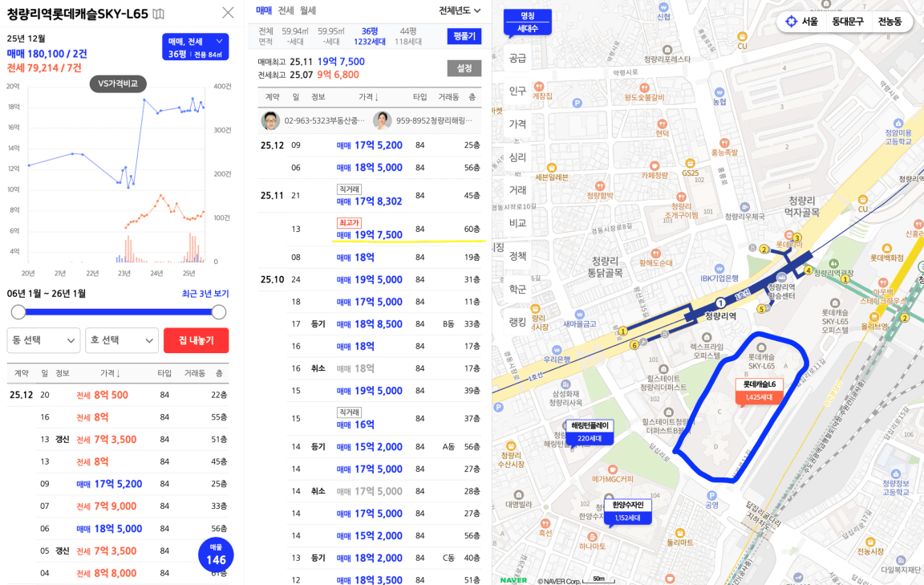
Task: Select the 59.94㎡ area option
Action: (295, 36)
